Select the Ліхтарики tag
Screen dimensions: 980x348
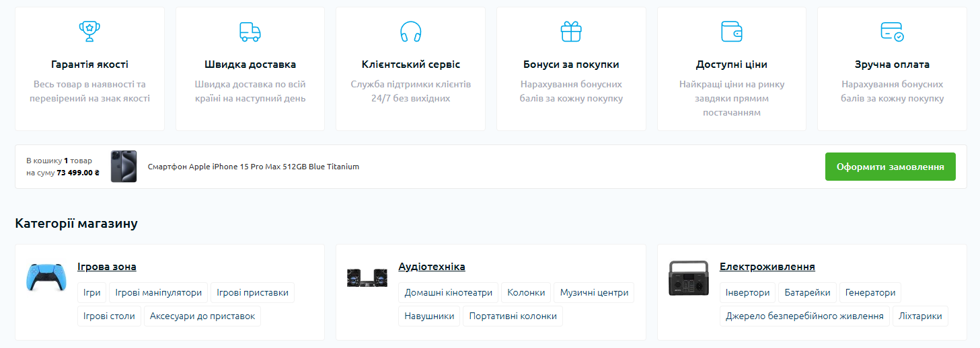tap(920, 316)
